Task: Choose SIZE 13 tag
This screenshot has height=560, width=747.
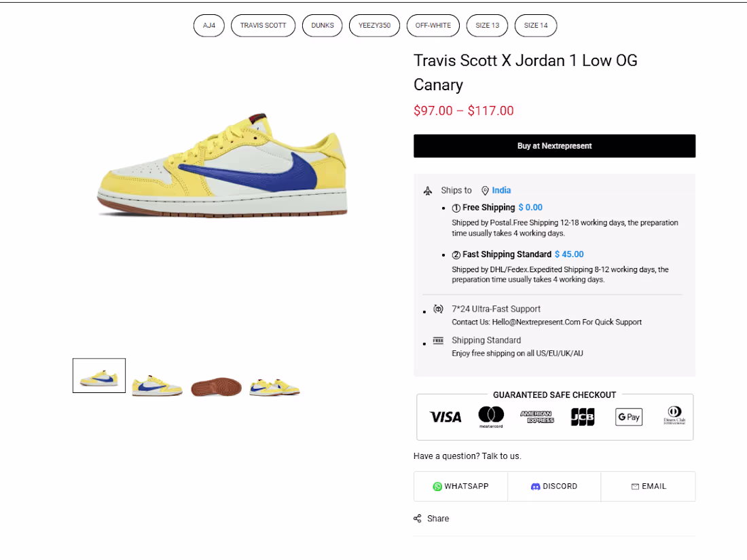Action: [487, 25]
